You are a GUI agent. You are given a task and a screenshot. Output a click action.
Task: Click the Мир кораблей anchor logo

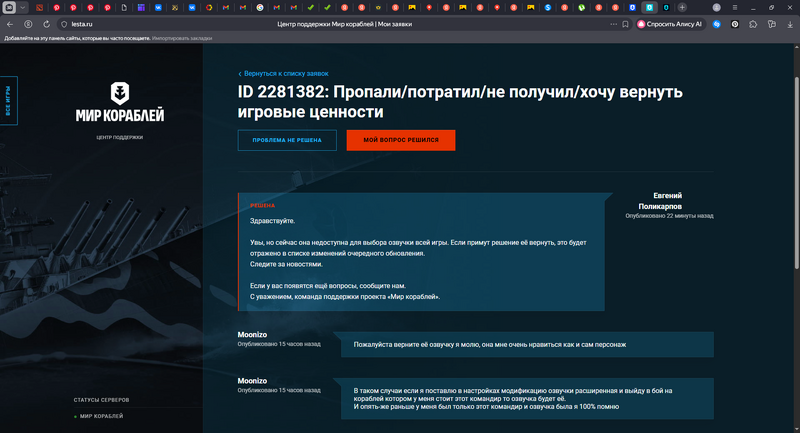point(119,93)
